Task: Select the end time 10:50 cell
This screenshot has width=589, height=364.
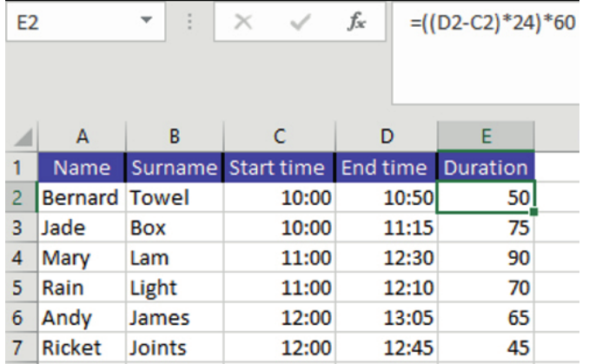Action: point(387,197)
